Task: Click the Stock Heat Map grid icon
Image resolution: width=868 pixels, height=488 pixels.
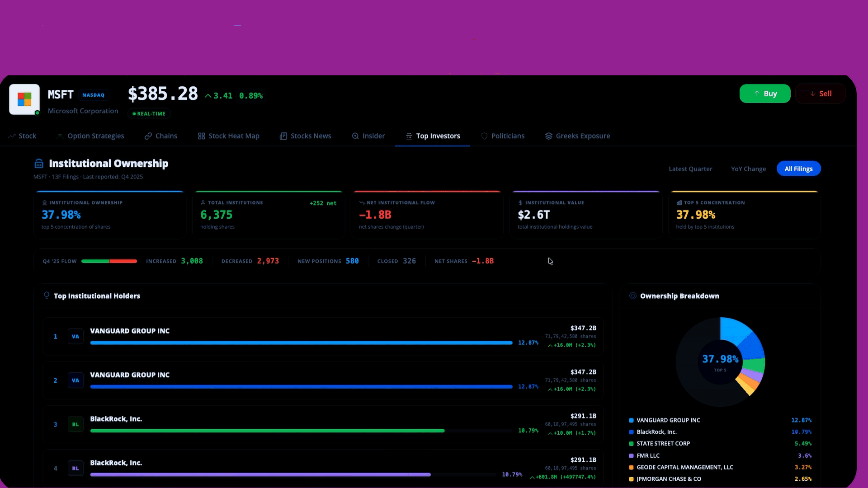Action: 202,136
